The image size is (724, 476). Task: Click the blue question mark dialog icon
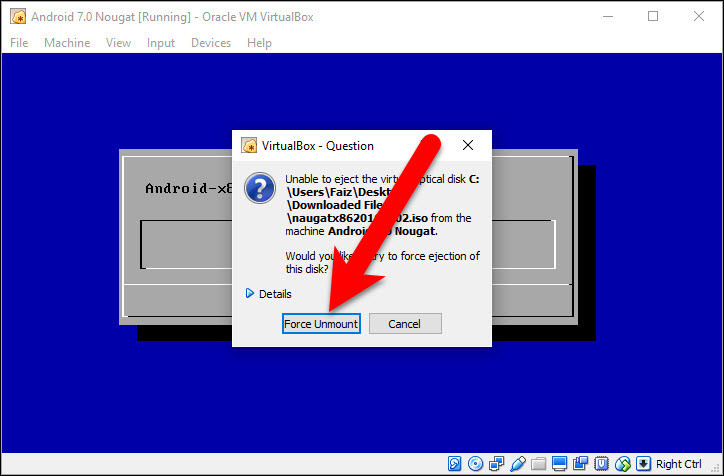pos(260,188)
